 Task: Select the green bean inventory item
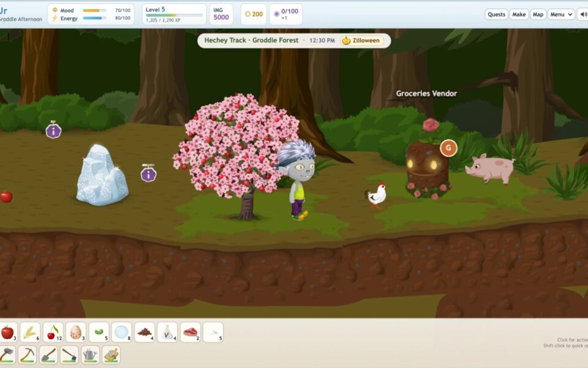coord(99,332)
